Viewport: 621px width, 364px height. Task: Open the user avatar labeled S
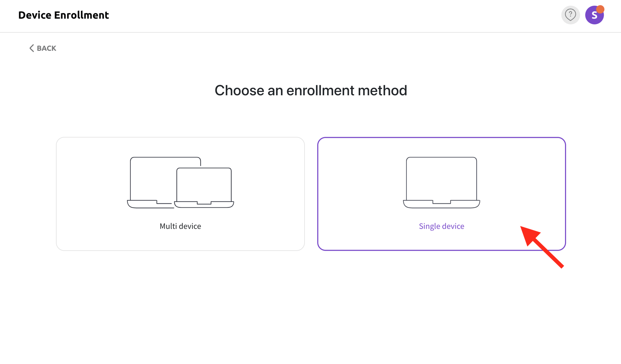tap(594, 16)
